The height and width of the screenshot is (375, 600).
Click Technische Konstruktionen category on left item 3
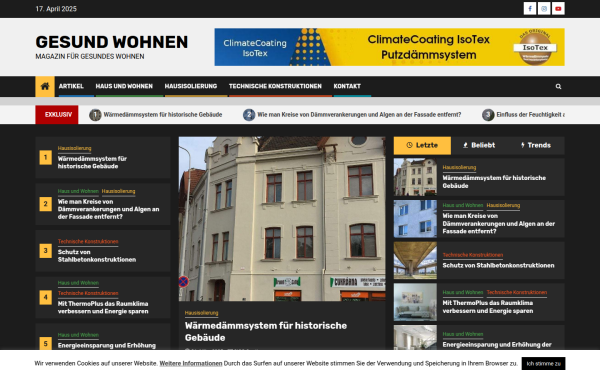pyautogui.click(x=88, y=241)
